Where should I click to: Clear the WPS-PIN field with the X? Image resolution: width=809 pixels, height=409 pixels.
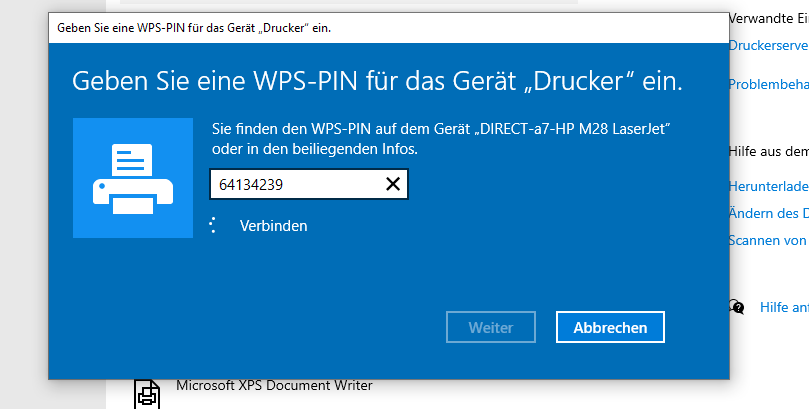pos(393,184)
